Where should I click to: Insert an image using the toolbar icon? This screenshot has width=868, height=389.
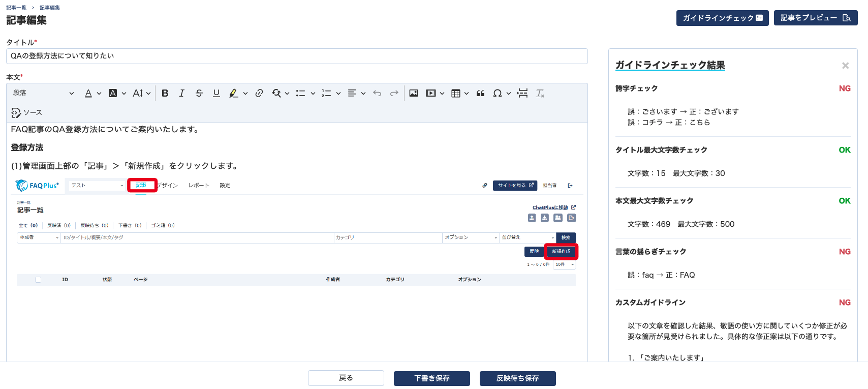(x=414, y=93)
